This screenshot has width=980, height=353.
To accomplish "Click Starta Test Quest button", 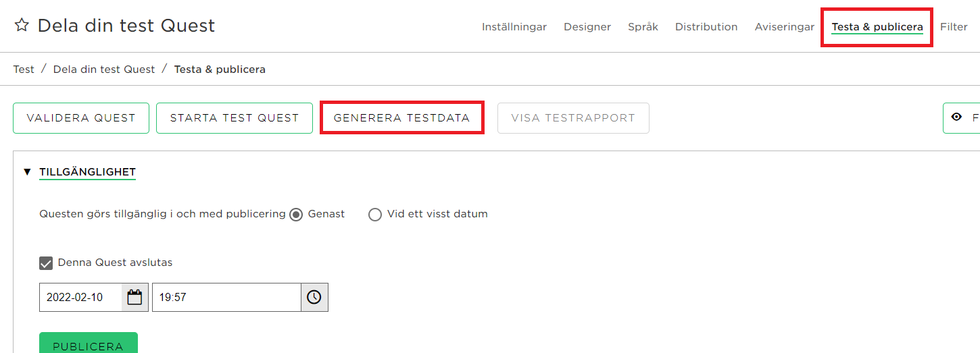I will click(x=235, y=118).
